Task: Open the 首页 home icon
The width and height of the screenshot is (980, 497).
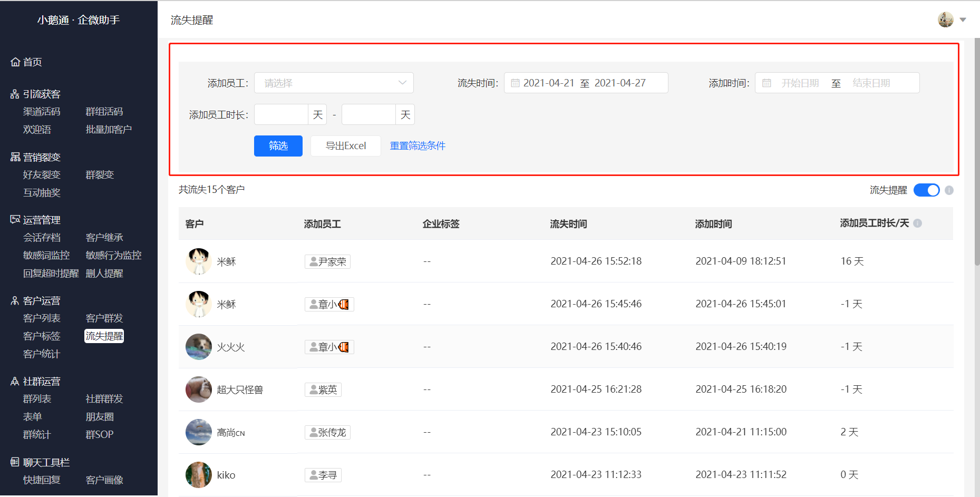Action: (x=15, y=62)
